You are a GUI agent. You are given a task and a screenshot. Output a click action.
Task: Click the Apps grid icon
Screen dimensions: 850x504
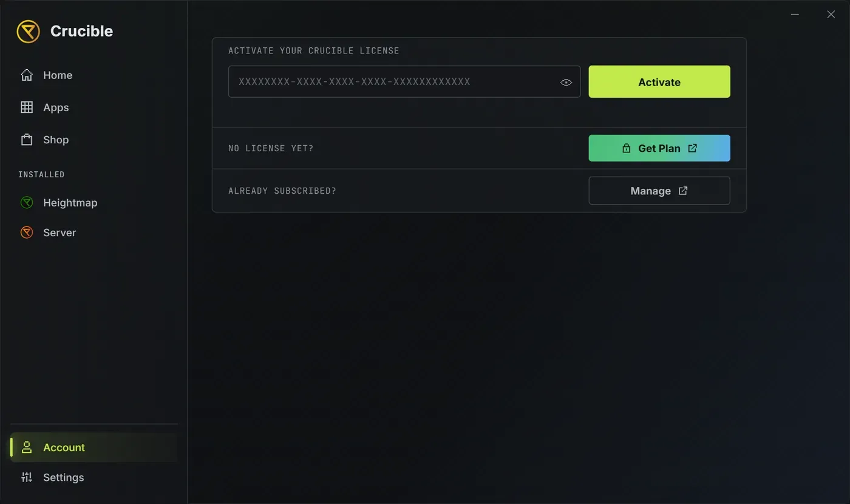[x=27, y=107]
